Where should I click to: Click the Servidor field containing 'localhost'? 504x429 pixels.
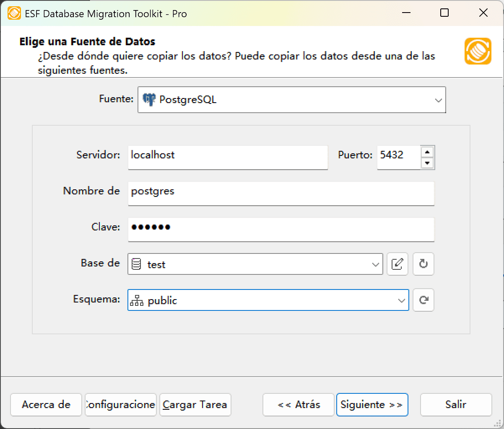pos(228,158)
